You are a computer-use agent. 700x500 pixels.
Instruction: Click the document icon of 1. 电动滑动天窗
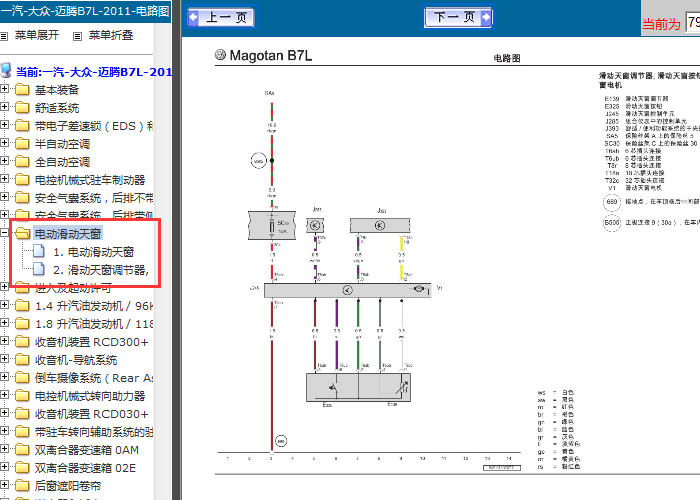tap(39, 251)
